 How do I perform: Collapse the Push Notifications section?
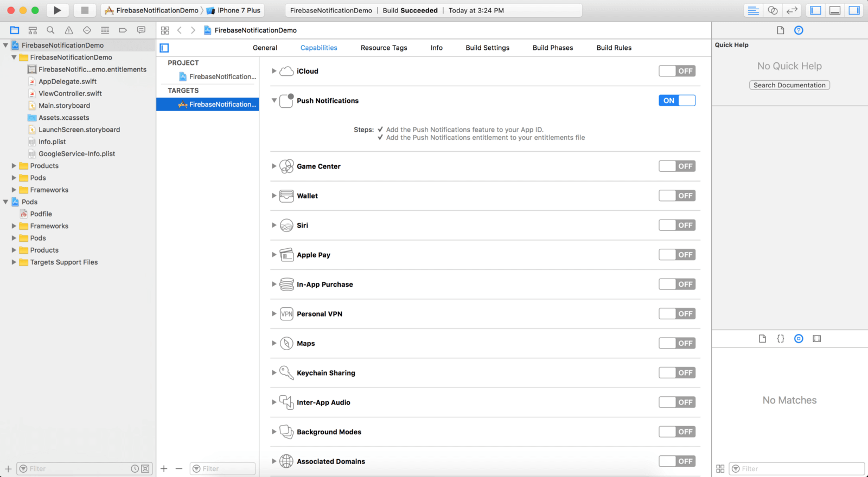pyautogui.click(x=274, y=100)
